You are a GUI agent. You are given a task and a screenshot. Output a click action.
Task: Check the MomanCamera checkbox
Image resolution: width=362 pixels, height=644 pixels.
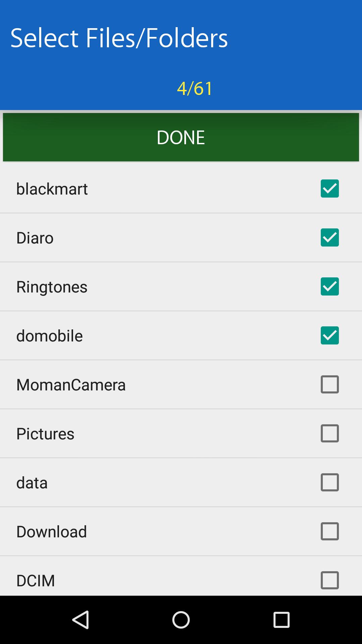pos(329,384)
